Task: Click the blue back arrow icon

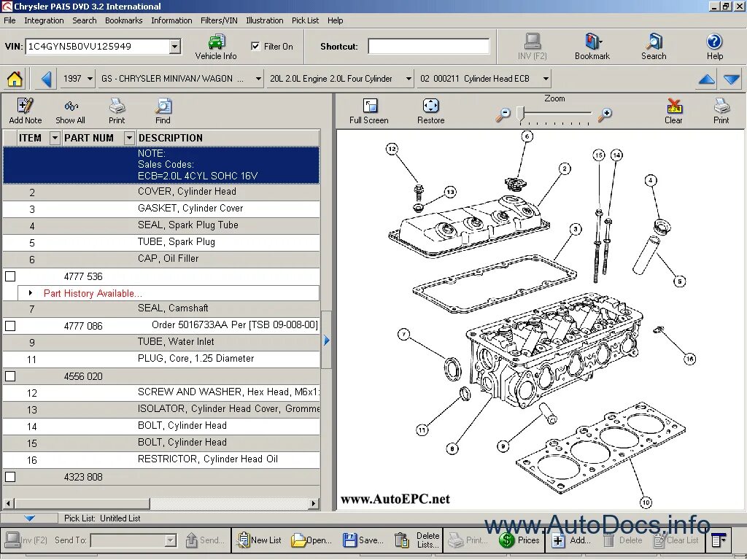Action: 46,79
